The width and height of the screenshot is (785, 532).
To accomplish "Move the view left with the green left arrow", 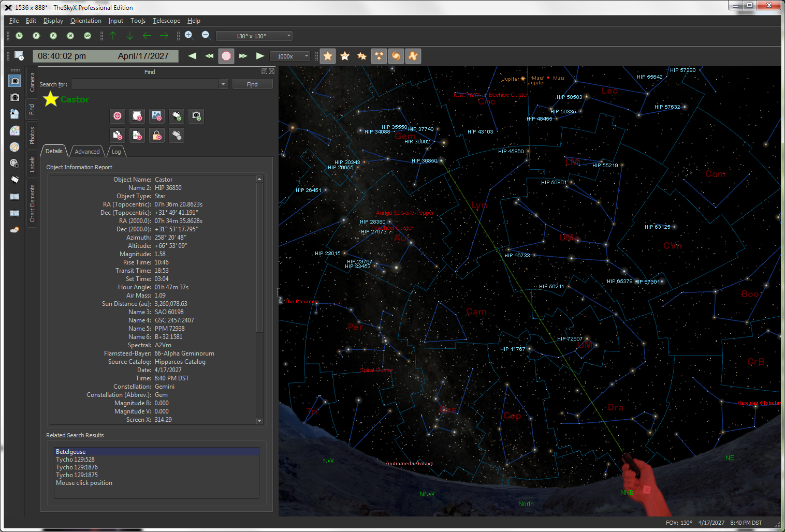I will [x=147, y=36].
